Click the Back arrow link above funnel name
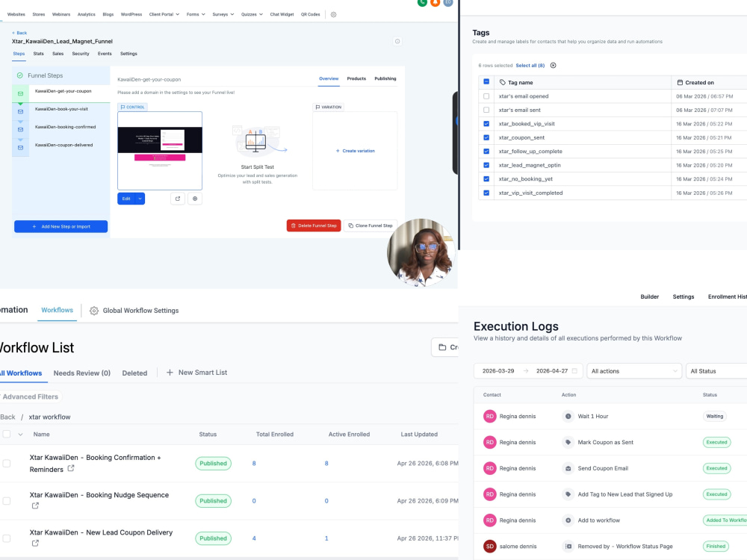747x560 pixels. pyautogui.click(x=19, y=33)
